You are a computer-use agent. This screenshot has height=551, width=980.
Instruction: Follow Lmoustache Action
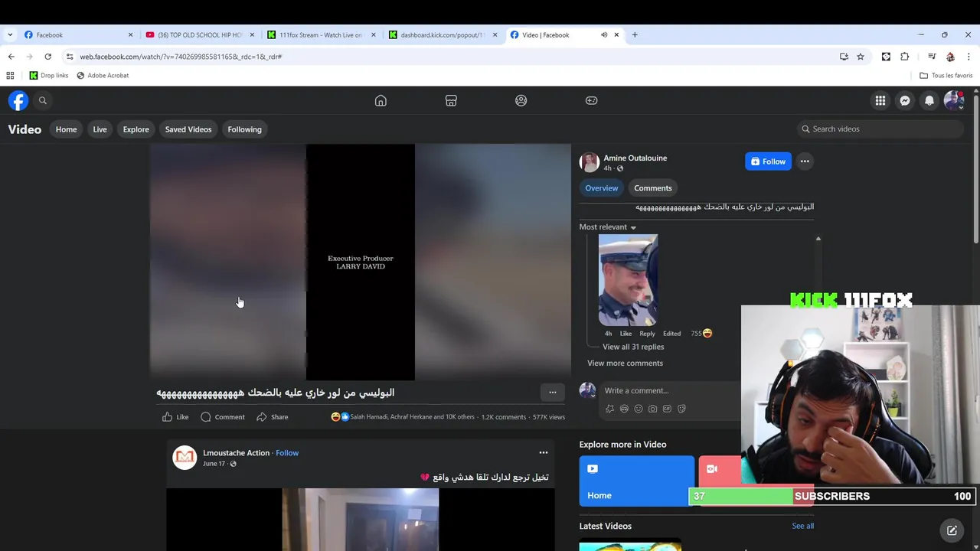click(x=287, y=453)
